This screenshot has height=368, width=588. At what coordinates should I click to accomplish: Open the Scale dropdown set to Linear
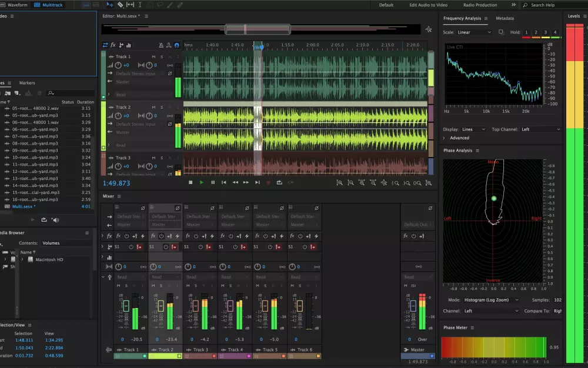pyautogui.click(x=474, y=32)
